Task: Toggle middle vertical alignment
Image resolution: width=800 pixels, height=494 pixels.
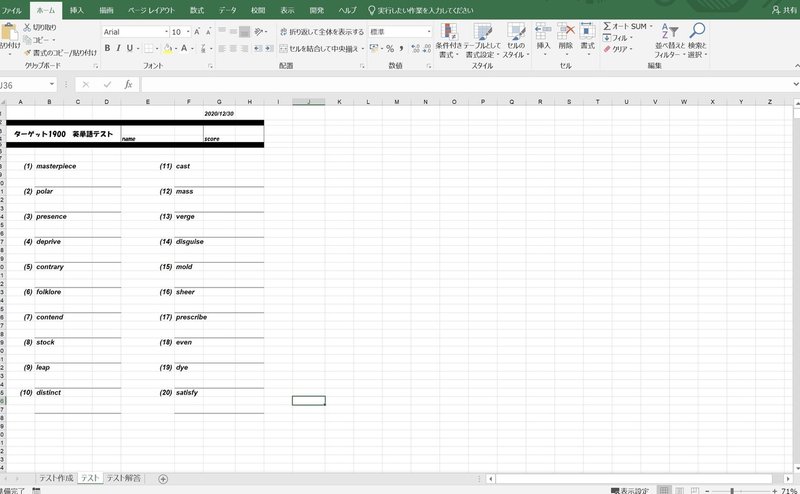Action: pyautogui.click(x=233, y=32)
